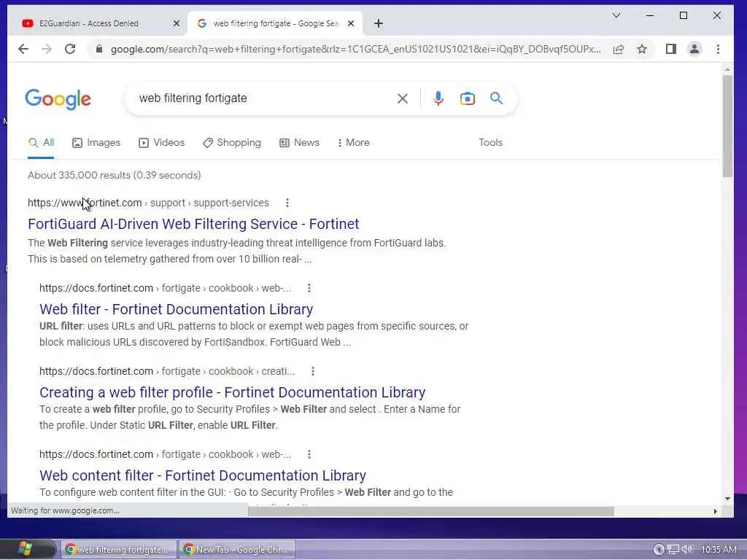Open Web filter - Fortinet Documentation Library link

click(x=177, y=309)
